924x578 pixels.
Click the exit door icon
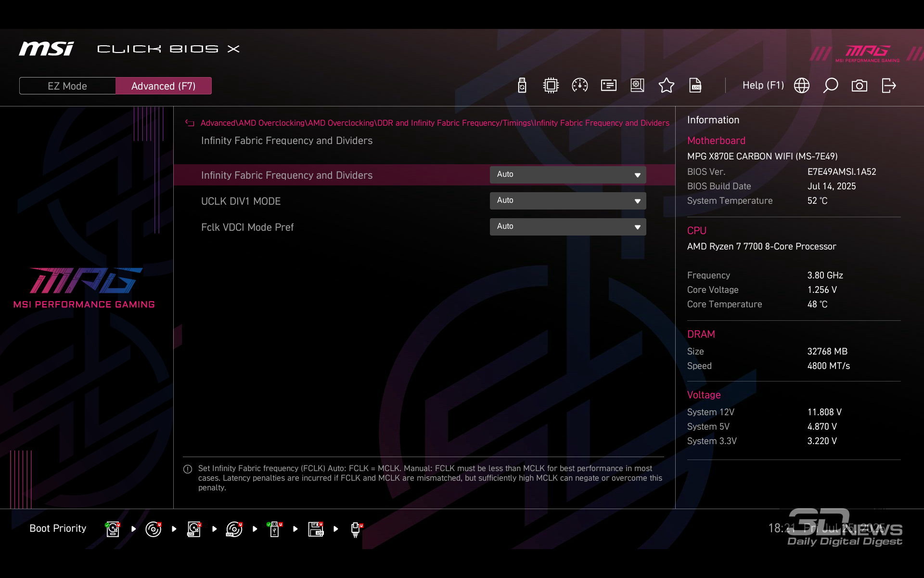tap(889, 86)
